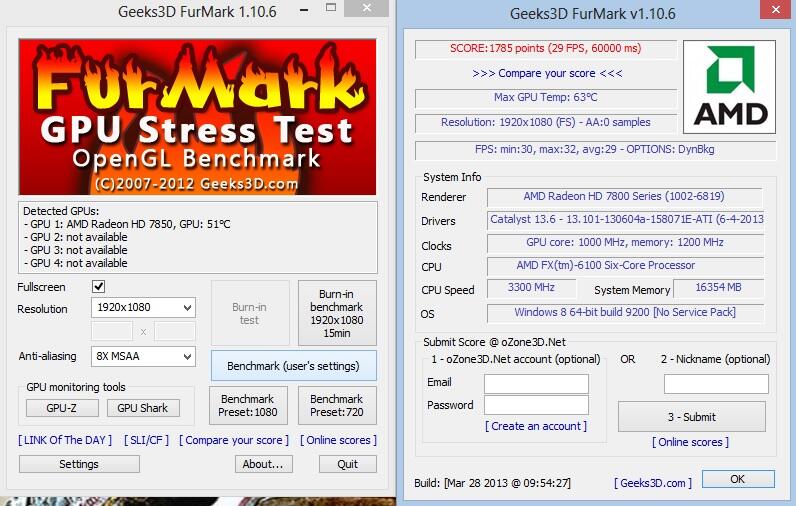This screenshot has height=506, width=796.
Task: Click the Email input field
Action: coord(536,383)
